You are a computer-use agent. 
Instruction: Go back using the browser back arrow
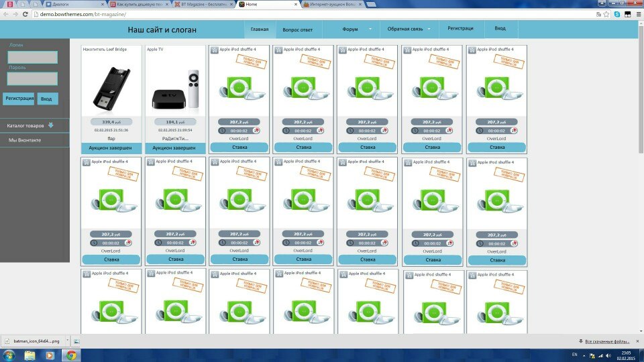(x=6, y=14)
